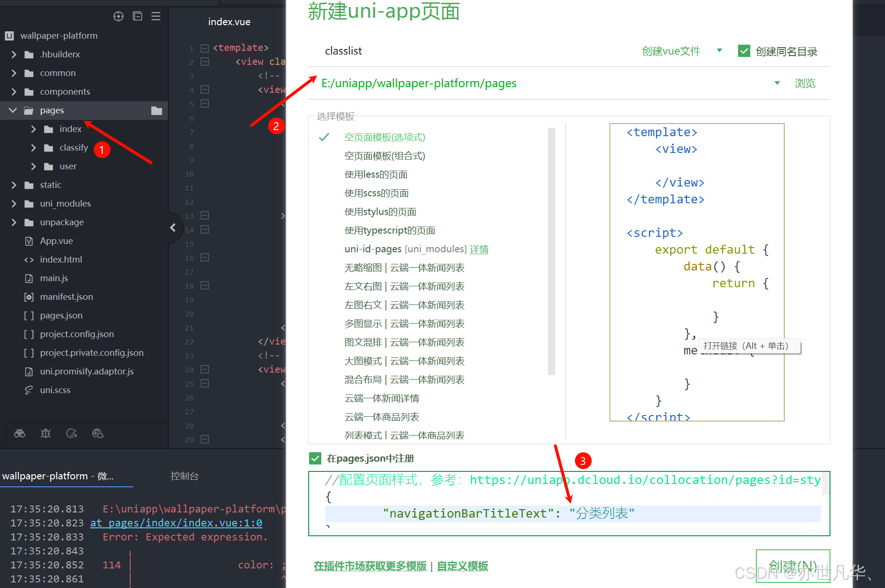This screenshot has height=588, width=885.
Task: Select project.config.json file
Action: 77,334
